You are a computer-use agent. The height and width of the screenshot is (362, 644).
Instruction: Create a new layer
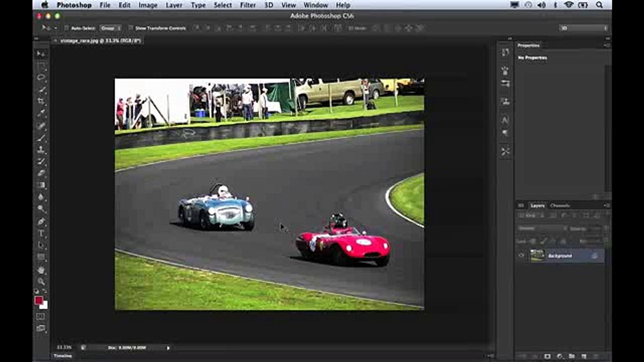click(x=583, y=356)
